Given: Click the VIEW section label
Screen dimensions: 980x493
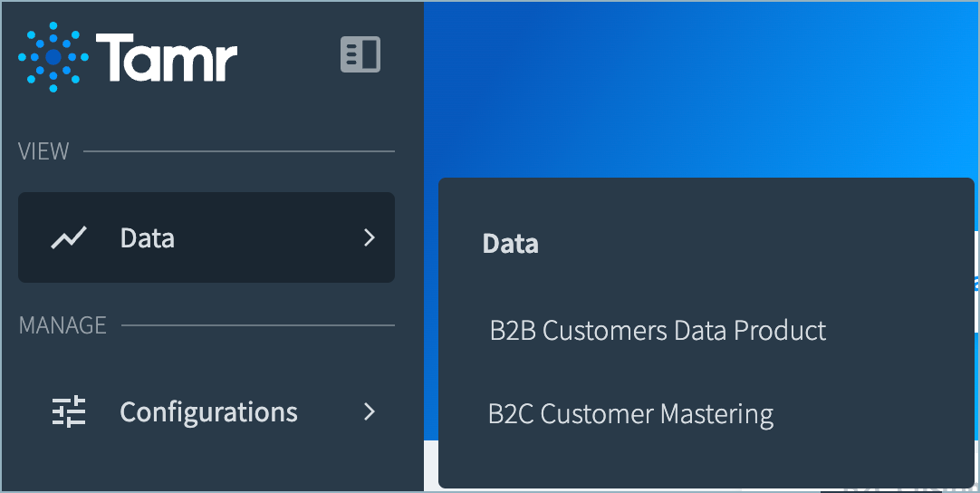Looking at the screenshot, I should pyautogui.click(x=43, y=151).
